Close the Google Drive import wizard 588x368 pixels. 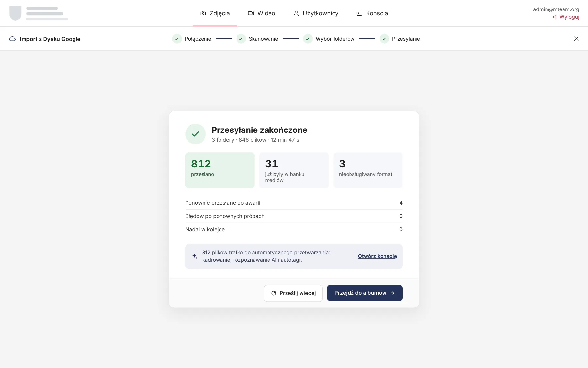[x=576, y=39]
